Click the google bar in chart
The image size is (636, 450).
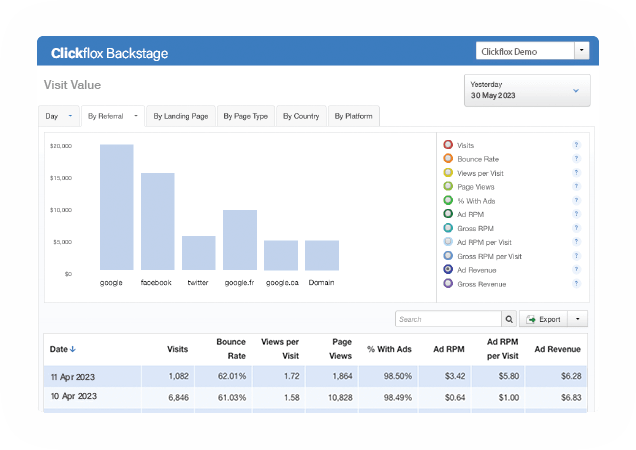tap(116, 207)
